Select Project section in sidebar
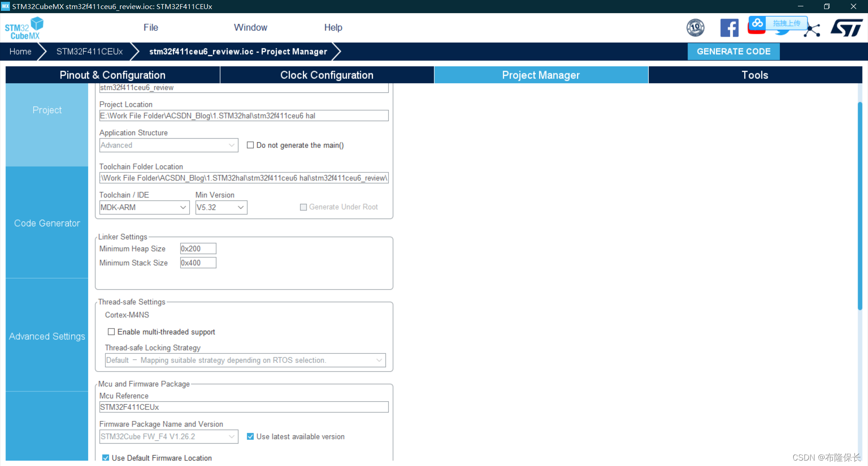The image size is (868, 466). (47, 110)
